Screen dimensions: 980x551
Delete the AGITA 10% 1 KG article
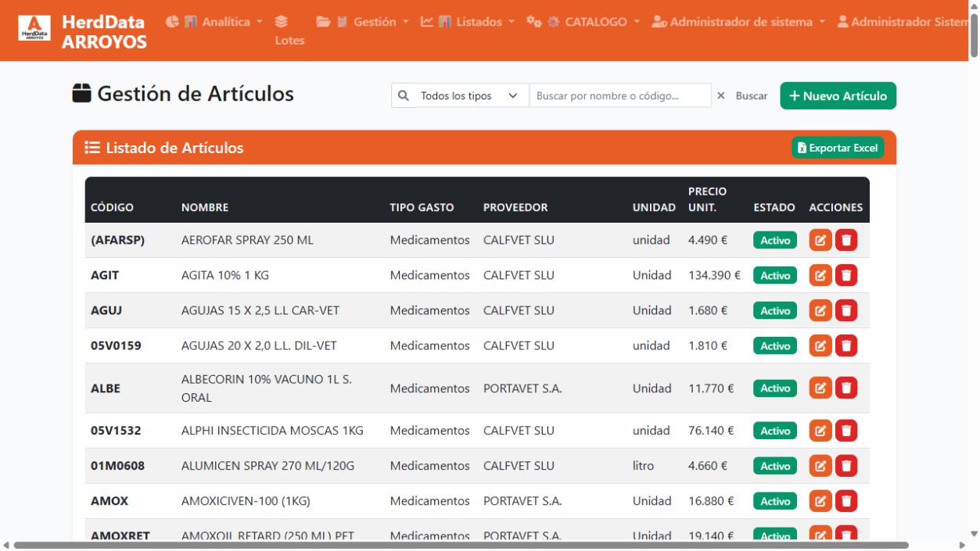[846, 275]
